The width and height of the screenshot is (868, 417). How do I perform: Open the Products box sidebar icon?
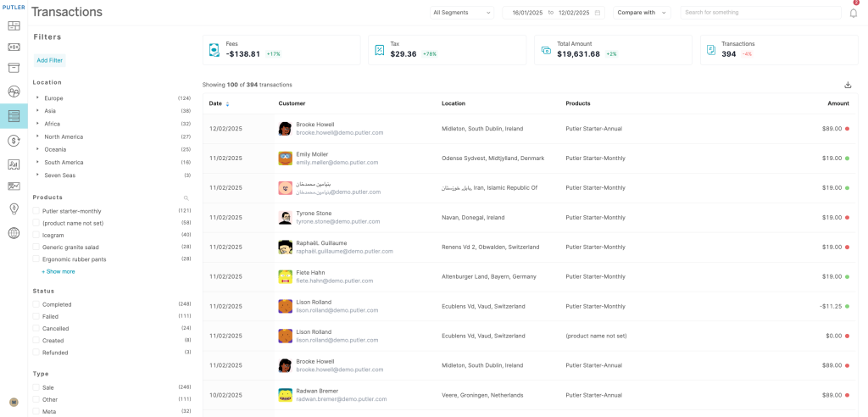pyautogui.click(x=14, y=68)
